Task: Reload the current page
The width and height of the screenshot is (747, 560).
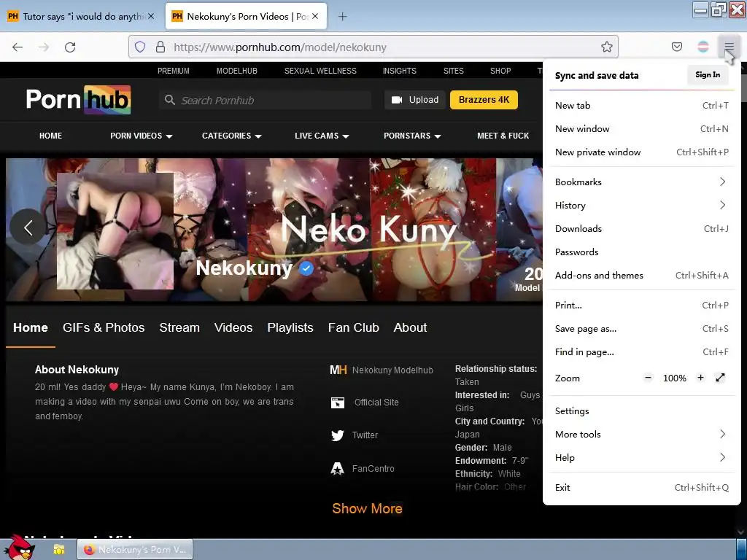Action: [x=70, y=47]
